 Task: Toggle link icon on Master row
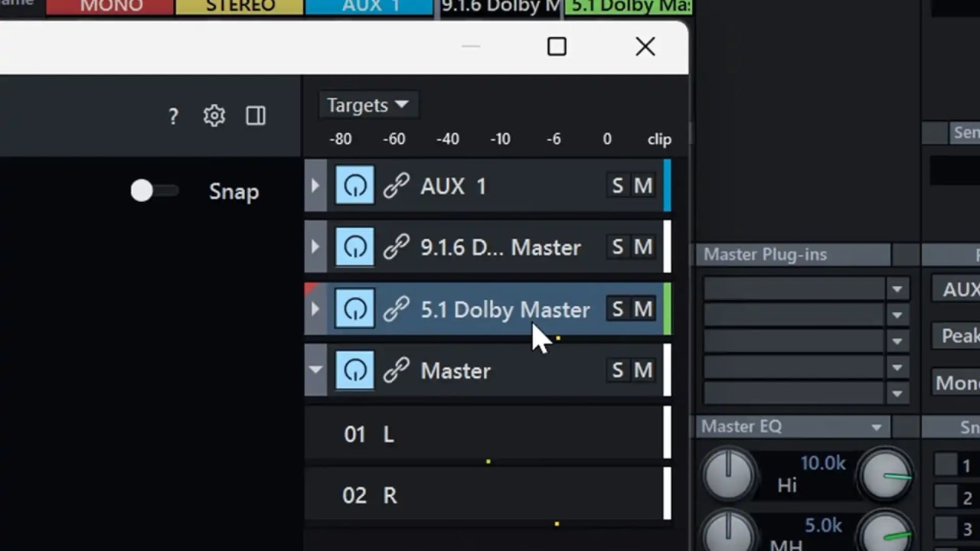coord(396,370)
